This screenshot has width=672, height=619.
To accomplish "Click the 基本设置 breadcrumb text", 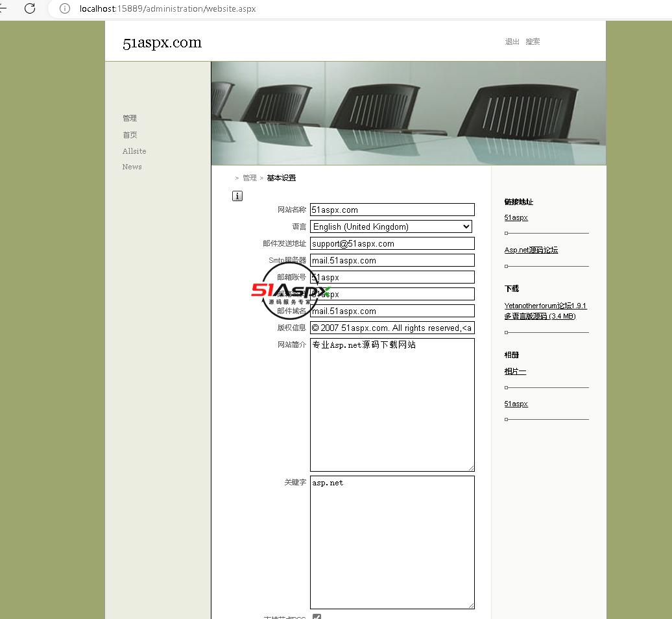I will (x=281, y=178).
